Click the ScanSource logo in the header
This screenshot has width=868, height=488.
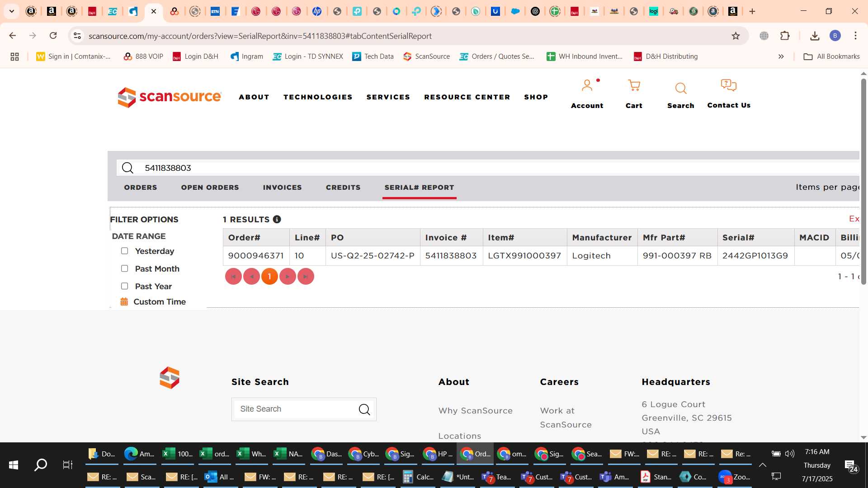170,97
